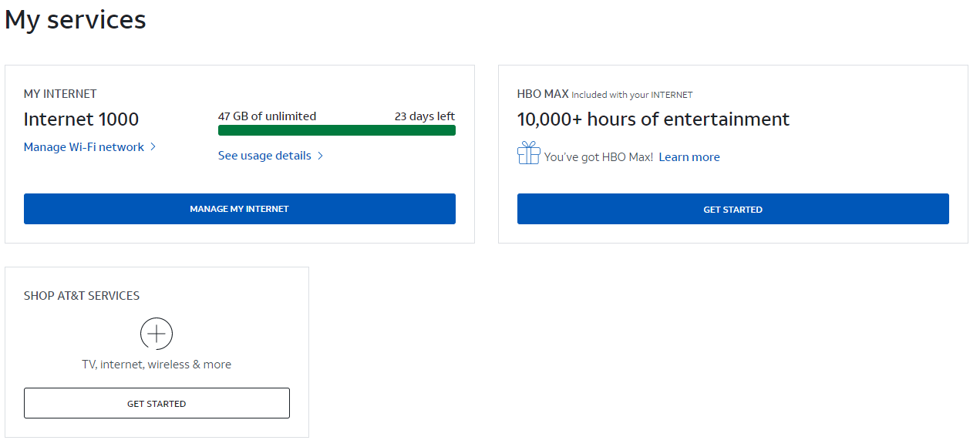Click Get Started button in HBO Max card
The height and width of the screenshot is (447, 980).
(733, 209)
